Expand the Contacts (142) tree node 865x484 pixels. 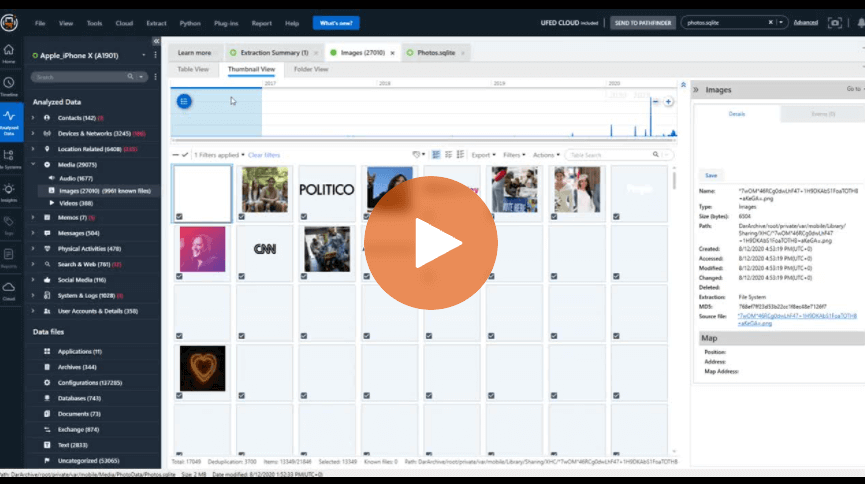pos(33,118)
